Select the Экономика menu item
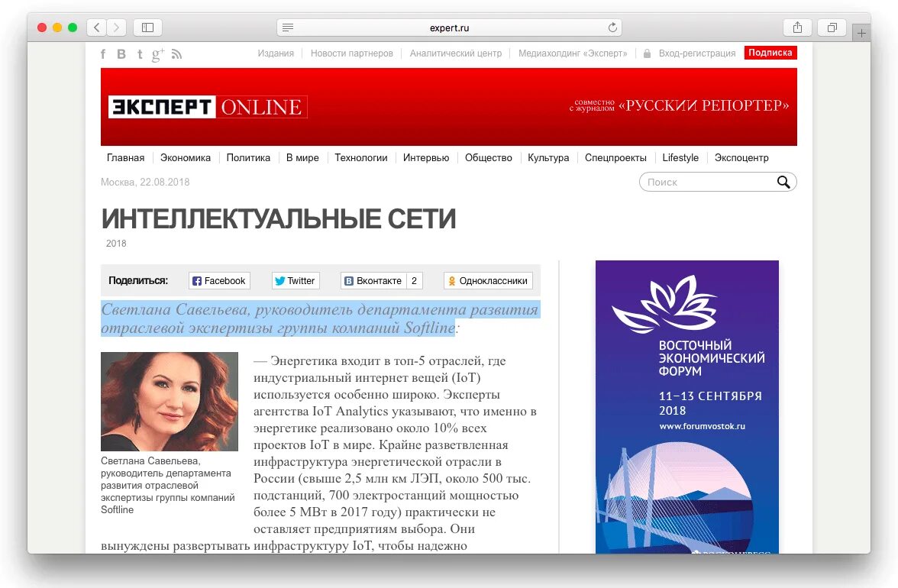The width and height of the screenshot is (898, 588). [x=185, y=157]
